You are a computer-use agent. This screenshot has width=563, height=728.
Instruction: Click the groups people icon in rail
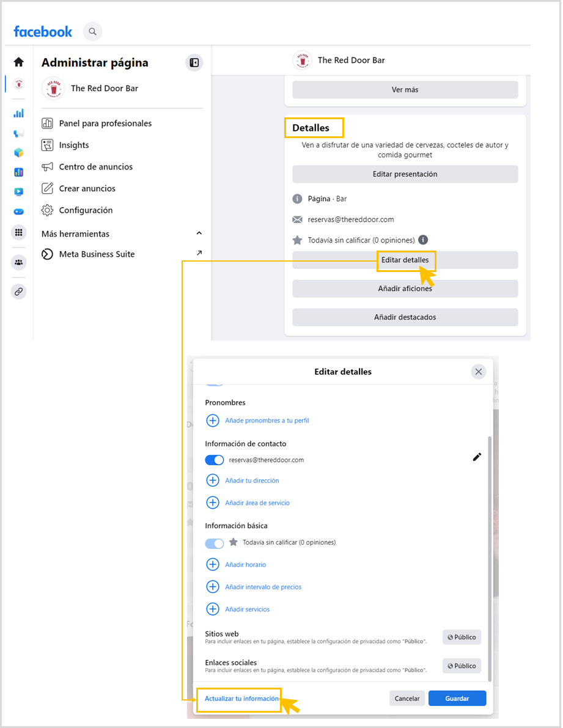click(x=19, y=262)
